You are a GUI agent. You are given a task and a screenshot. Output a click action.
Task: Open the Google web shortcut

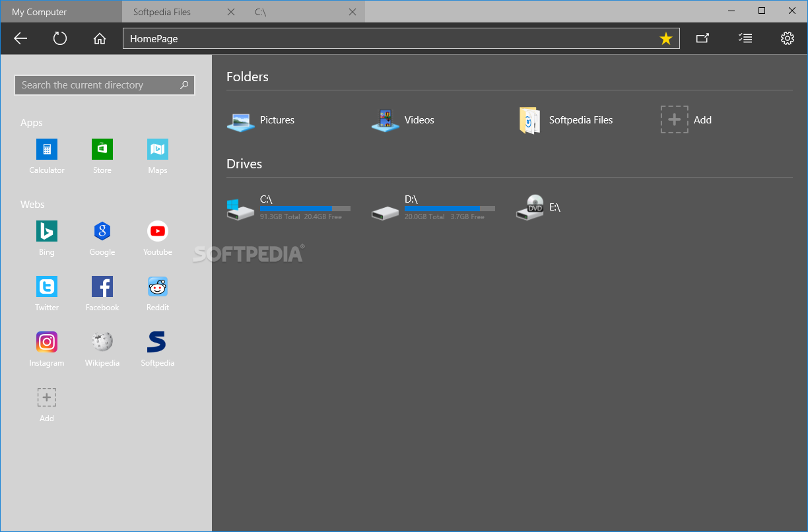click(x=102, y=238)
